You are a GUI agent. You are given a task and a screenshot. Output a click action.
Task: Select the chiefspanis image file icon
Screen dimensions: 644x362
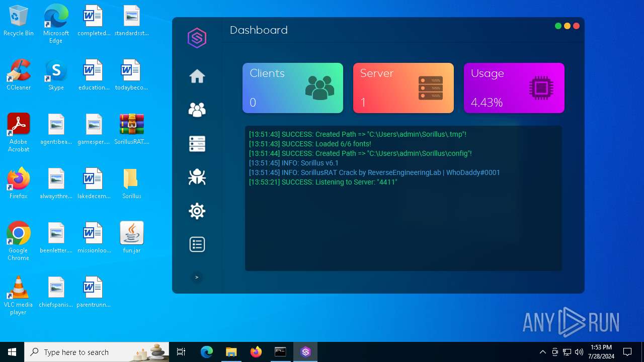56,292
